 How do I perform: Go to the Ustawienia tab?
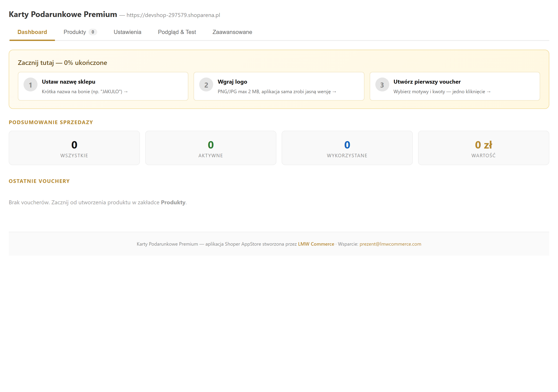pyautogui.click(x=127, y=32)
